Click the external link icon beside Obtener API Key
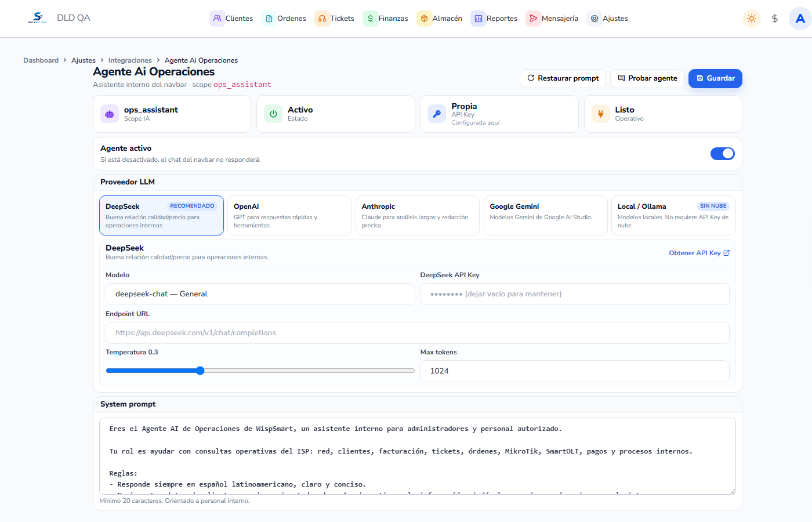 click(726, 253)
